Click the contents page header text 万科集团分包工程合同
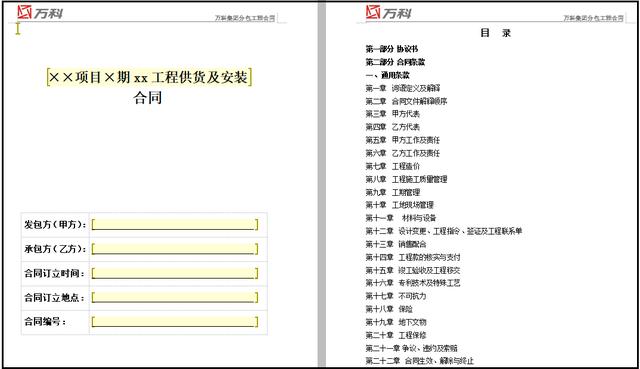Screen dimensions: 640x369 593,18
